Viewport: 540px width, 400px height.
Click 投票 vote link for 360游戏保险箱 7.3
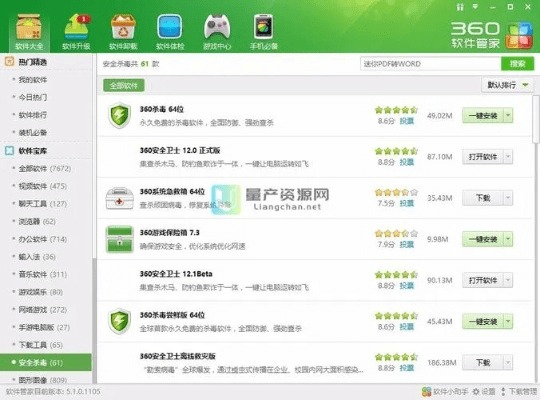pos(407,244)
